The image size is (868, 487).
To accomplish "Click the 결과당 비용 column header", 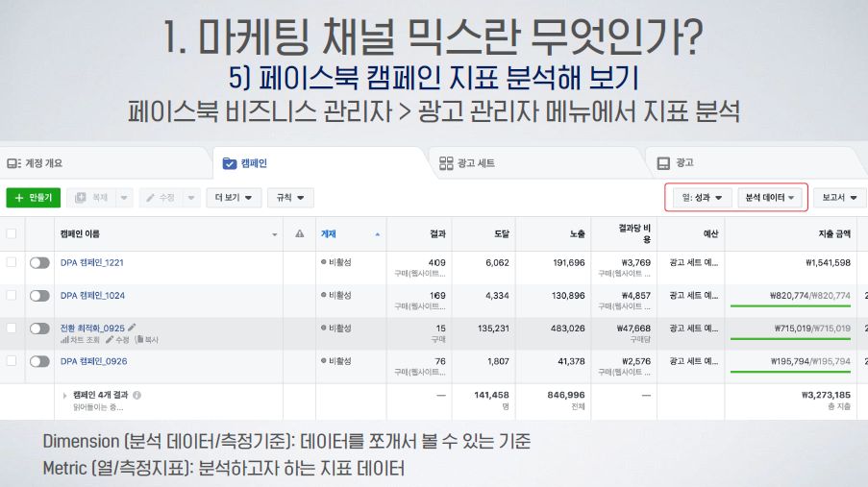I will [625, 234].
